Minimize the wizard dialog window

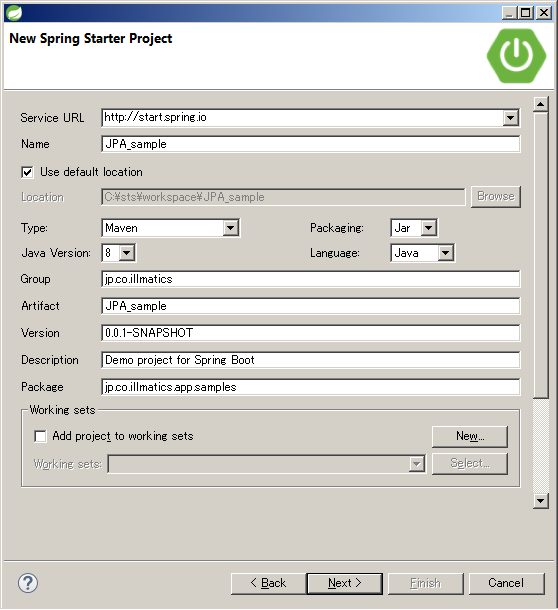(x=509, y=13)
